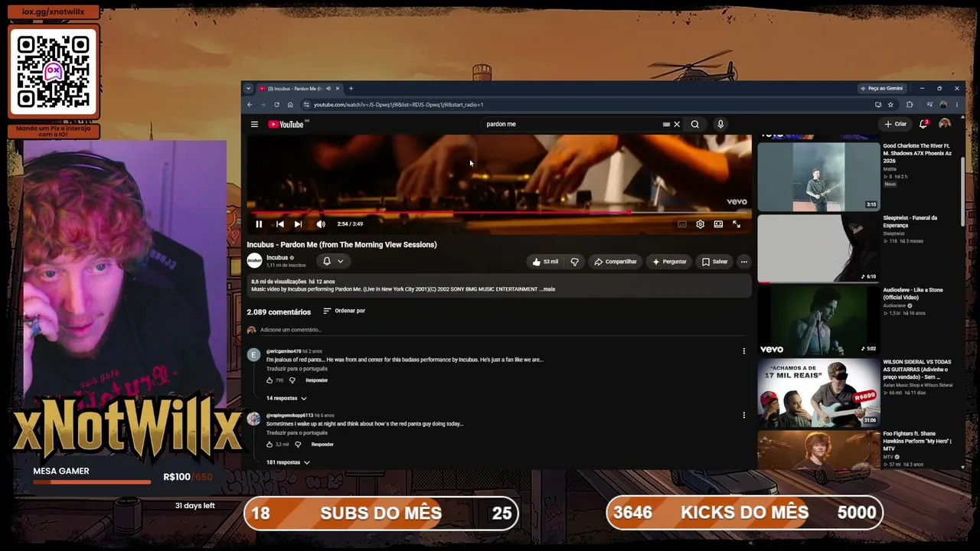Viewport: 980px width, 551px height.
Task: Dislike the Incubus video
Action: [x=575, y=262]
